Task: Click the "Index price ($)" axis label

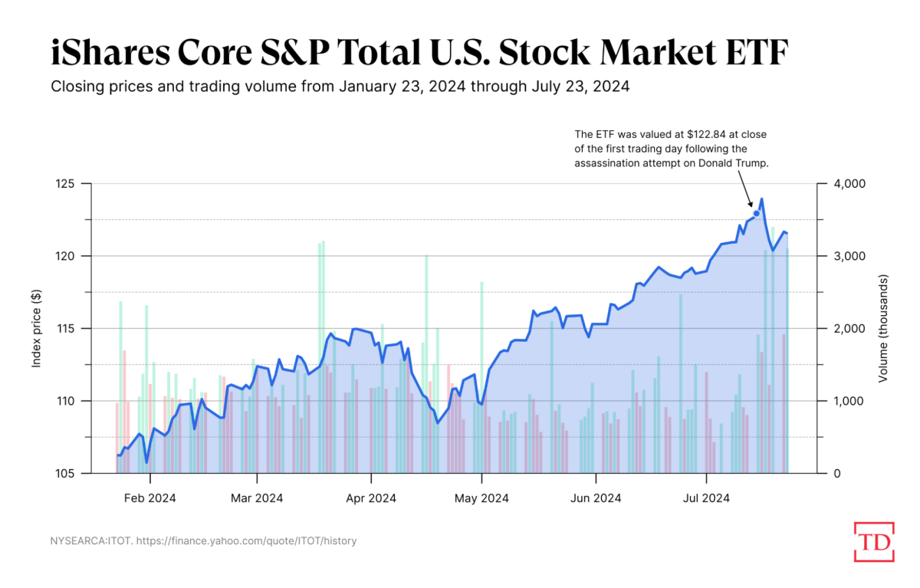Action: tap(36, 328)
